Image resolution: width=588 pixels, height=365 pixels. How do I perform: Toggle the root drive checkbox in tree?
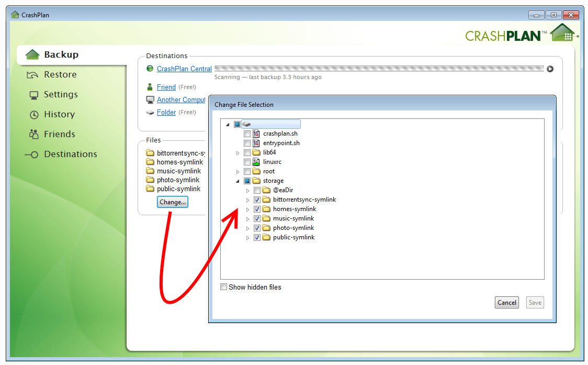pos(237,124)
